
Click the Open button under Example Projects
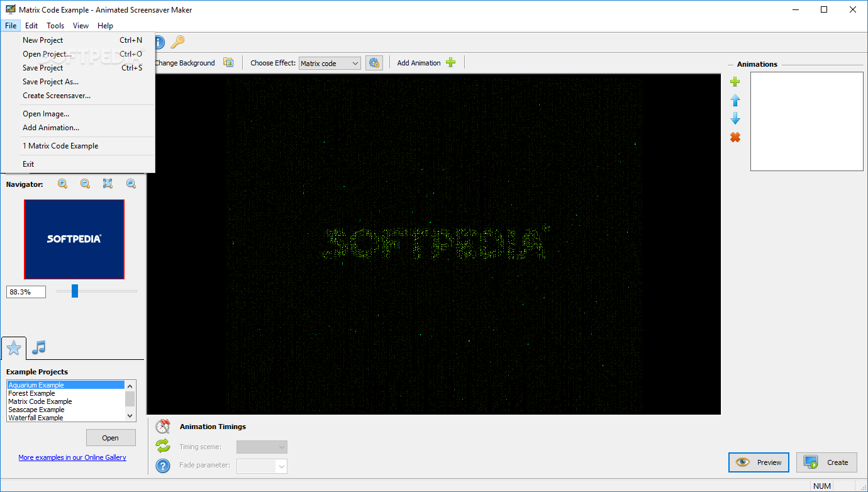(111, 438)
